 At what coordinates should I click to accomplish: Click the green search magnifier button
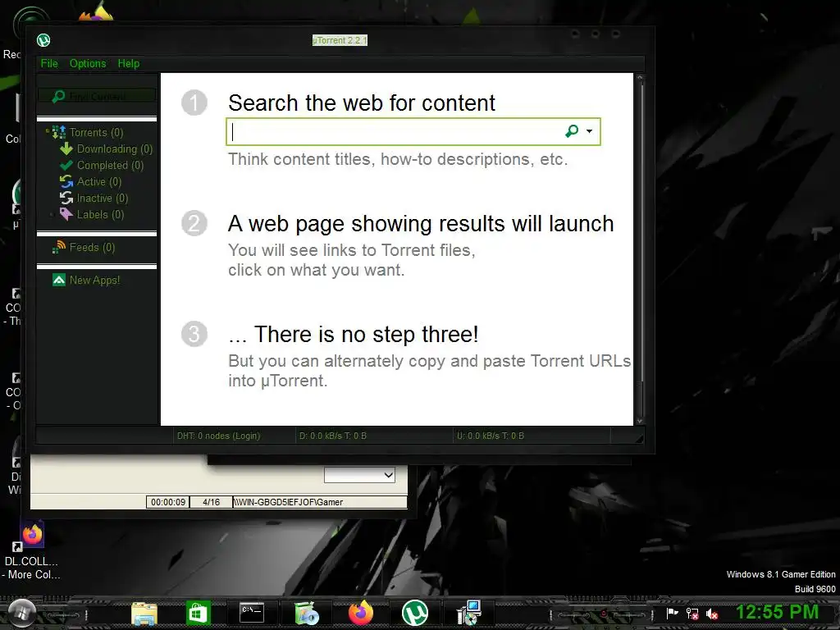[572, 131]
